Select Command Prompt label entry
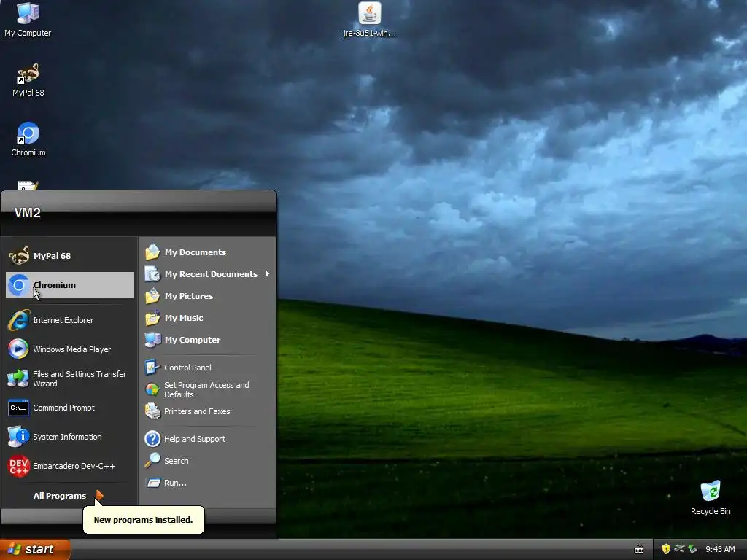Viewport: 747px width, 560px height. 64,408
